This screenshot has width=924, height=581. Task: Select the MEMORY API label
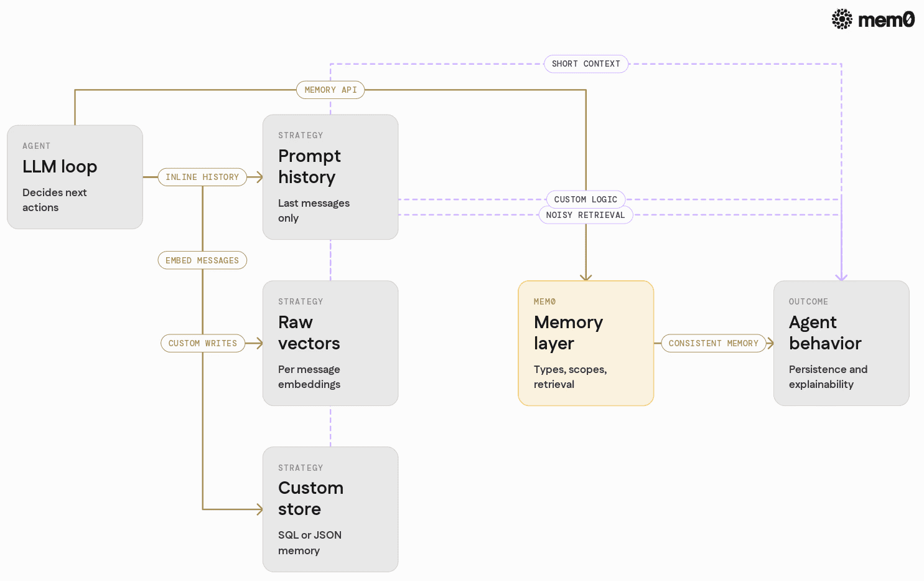pos(330,90)
